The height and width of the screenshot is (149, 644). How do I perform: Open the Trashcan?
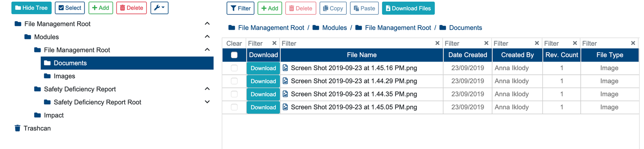coord(37,128)
